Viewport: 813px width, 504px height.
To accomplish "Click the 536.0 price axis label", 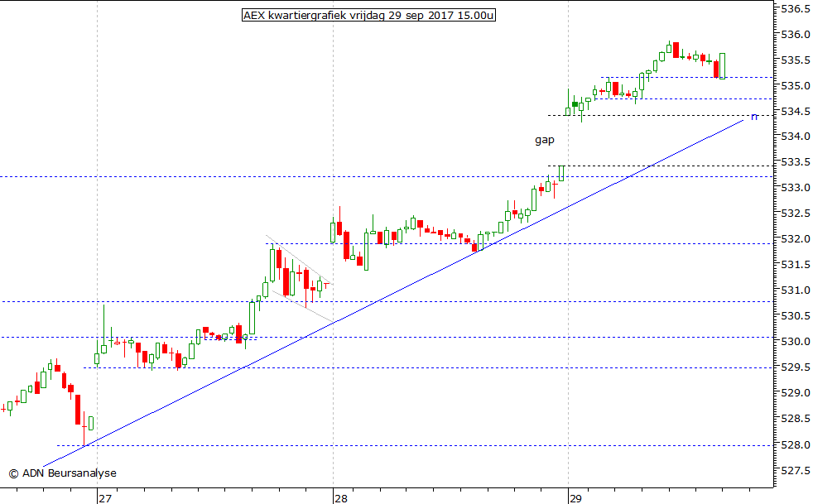I will (796, 34).
